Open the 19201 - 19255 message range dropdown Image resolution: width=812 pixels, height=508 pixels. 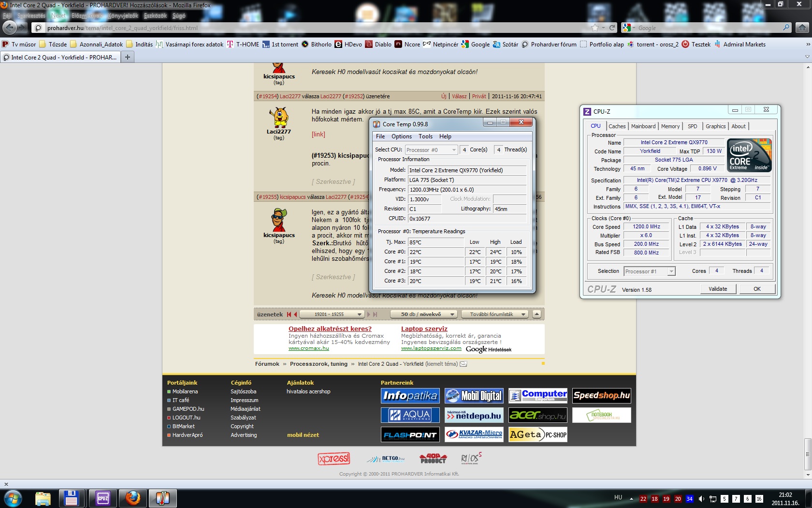click(x=332, y=314)
